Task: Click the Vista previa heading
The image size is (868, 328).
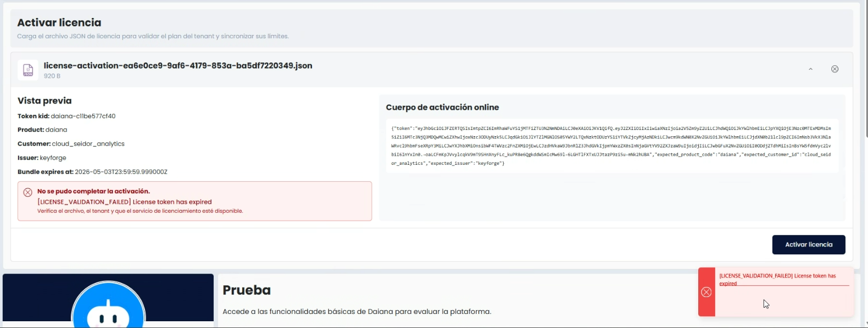Action: [44, 101]
